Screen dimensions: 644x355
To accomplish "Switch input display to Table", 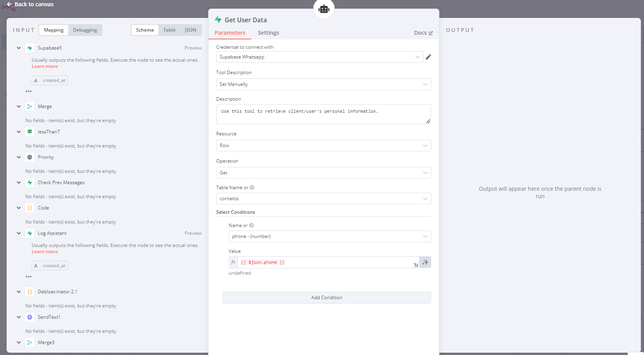I will tap(169, 30).
